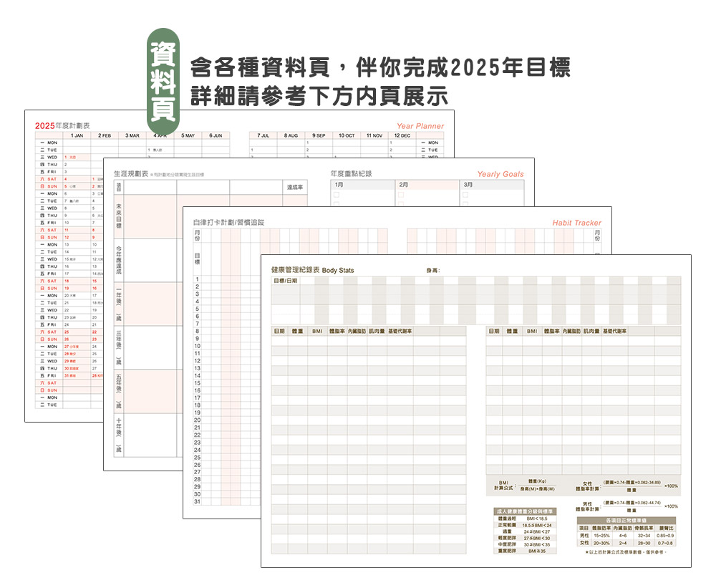This screenshot has width=716, height=588.
Task: Click the 年度重點紀錄 heading
Action: (x=351, y=173)
